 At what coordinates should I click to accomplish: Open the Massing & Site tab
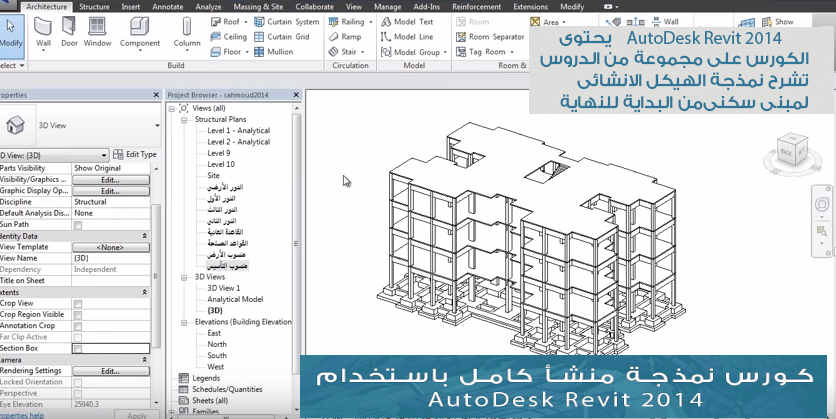[x=259, y=6]
